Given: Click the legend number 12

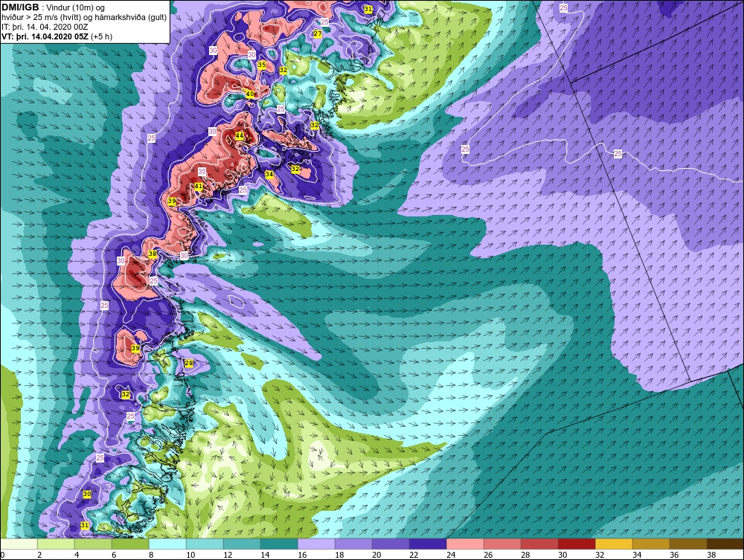Looking at the screenshot, I should 228,555.
